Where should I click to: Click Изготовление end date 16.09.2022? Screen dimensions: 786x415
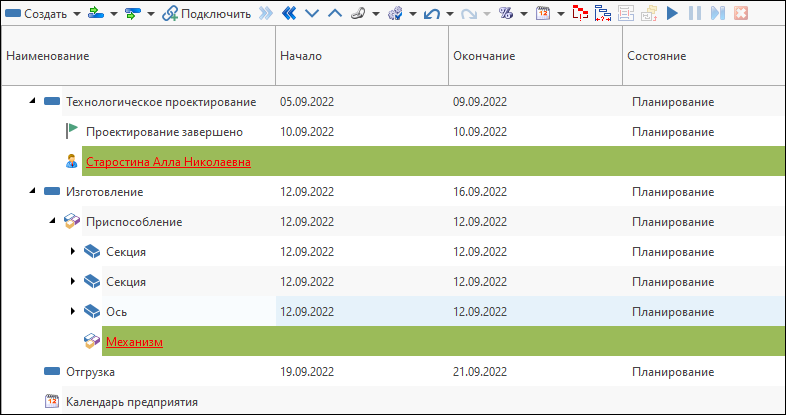pos(480,192)
